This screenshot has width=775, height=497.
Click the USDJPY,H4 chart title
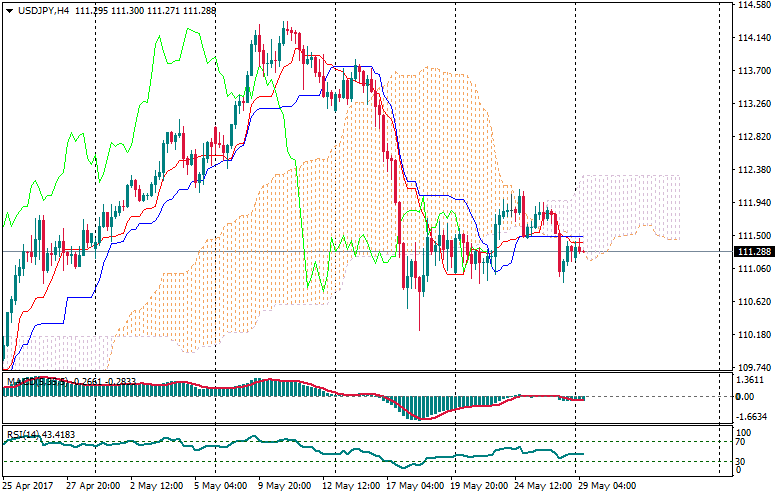pyautogui.click(x=43, y=10)
